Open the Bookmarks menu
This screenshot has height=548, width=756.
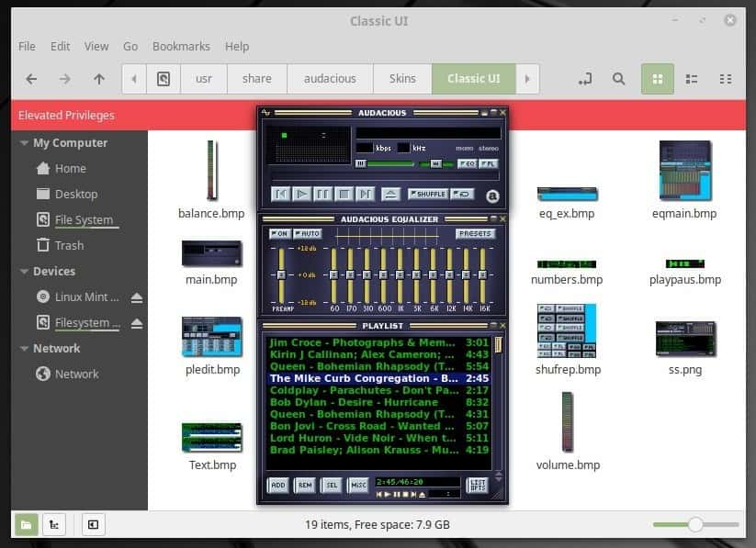coord(181,46)
